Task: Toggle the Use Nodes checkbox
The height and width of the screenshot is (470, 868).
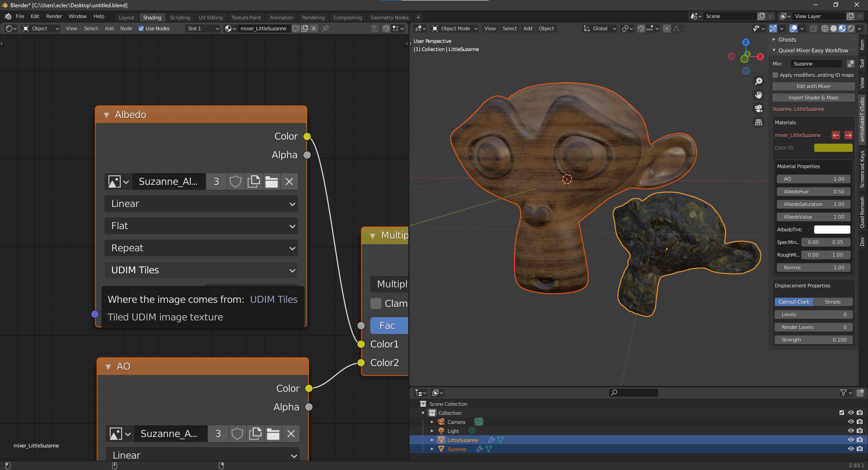Action: (141, 28)
